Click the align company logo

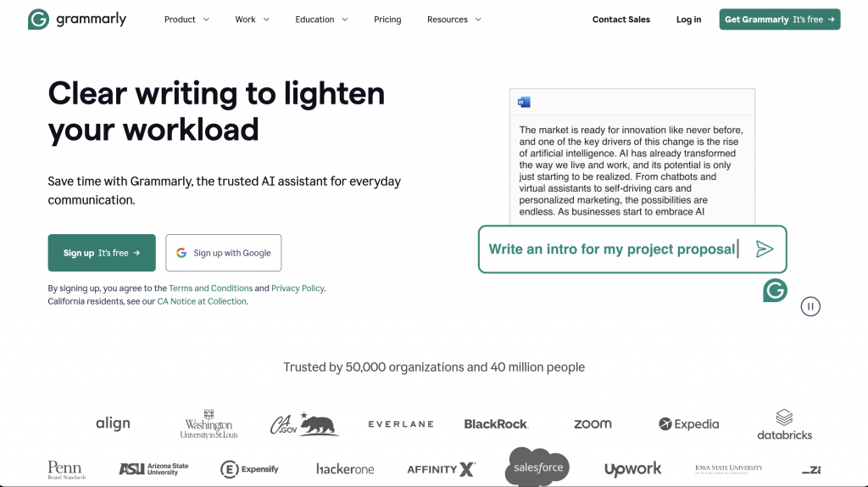pyautogui.click(x=113, y=424)
